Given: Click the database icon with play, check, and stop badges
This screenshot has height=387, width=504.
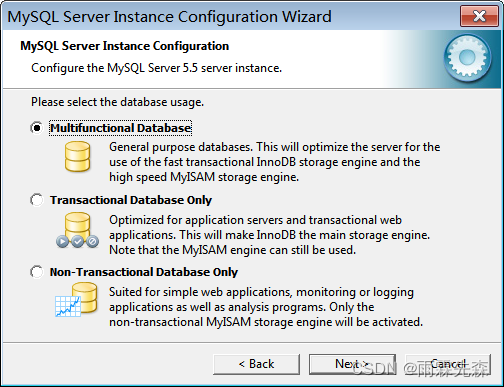Looking at the screenshot, I should (77, 230).
